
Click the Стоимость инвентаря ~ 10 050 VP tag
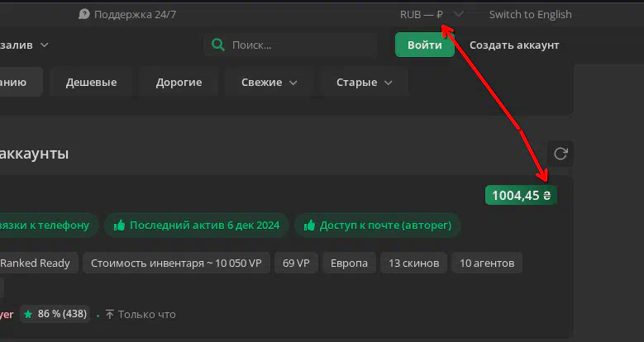click(176, 263)
